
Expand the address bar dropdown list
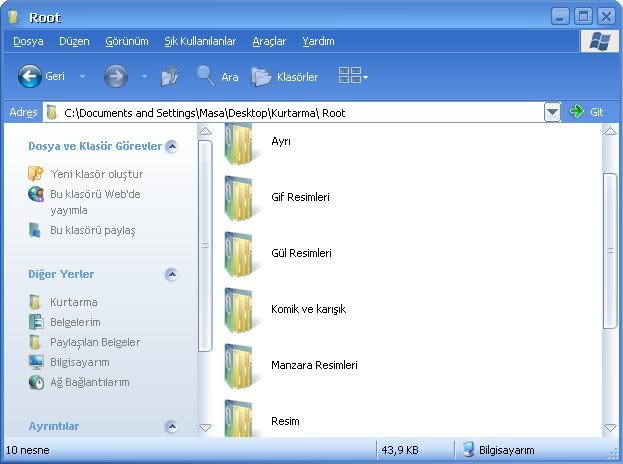(552, 112)
